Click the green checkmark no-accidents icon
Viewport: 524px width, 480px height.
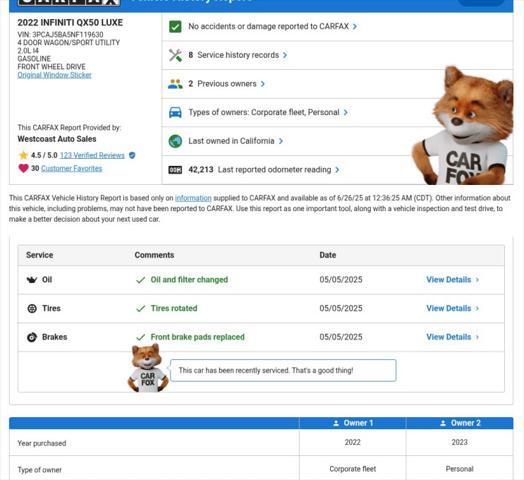pos(175,26)
